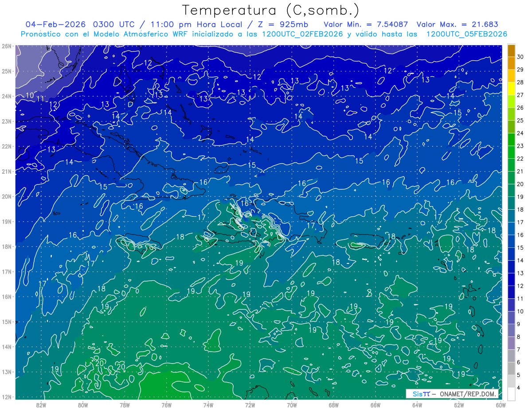Pick the orange-brown swatch above label 30
Screen dimensions: 532x411
click(x=511, y=50)
